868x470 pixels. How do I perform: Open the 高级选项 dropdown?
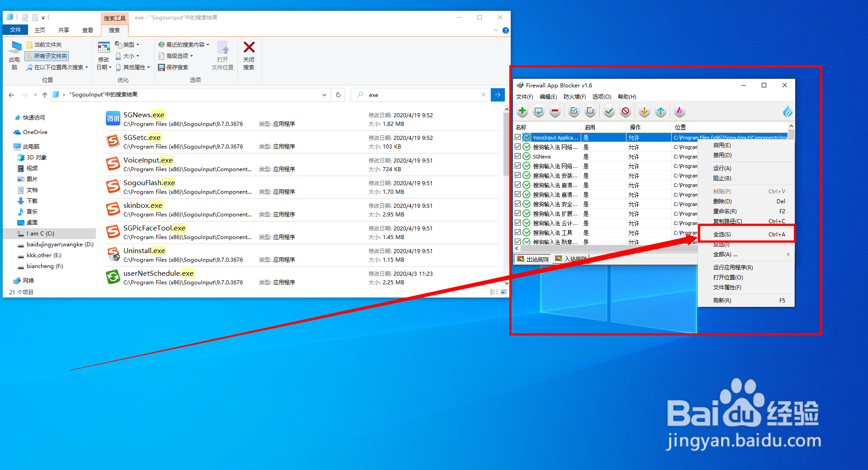(x=176, y=56)
